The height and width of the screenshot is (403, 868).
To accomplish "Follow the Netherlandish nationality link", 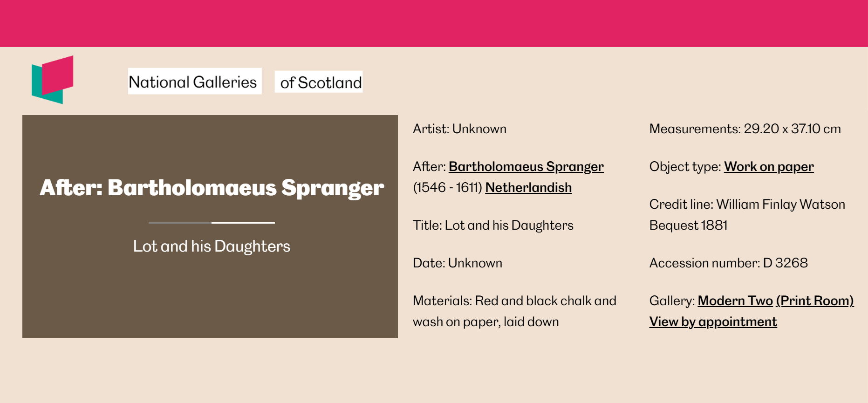I will point(528,188).
